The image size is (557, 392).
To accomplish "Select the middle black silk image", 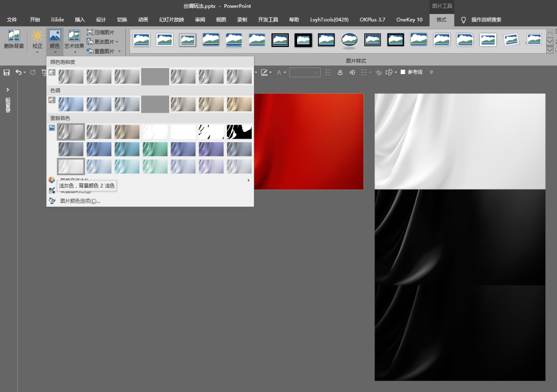I will pyautogui.click(x=460, y=237).
